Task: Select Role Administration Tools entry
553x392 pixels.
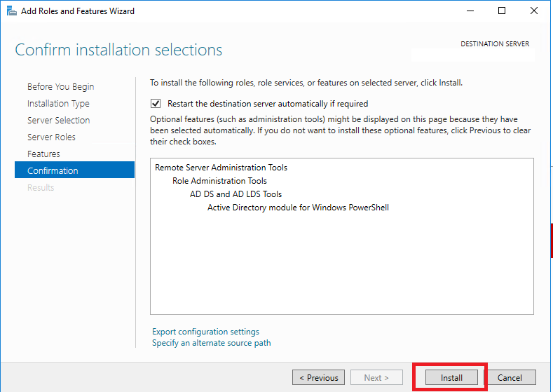Action: 219,181
